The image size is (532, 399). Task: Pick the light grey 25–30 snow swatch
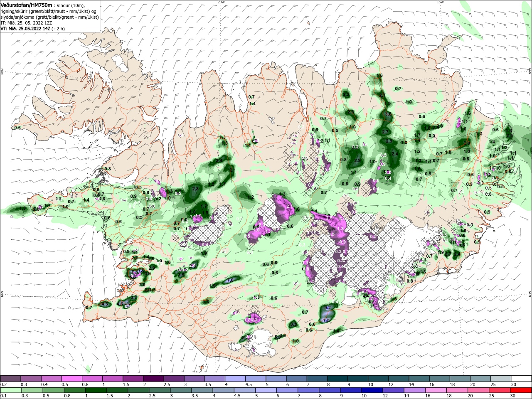(501, 379)
